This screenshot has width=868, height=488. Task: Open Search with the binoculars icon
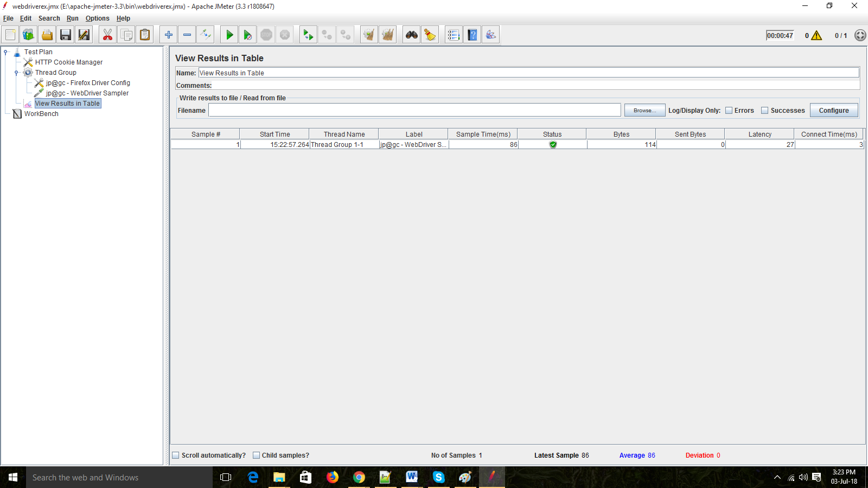[412, 35]
